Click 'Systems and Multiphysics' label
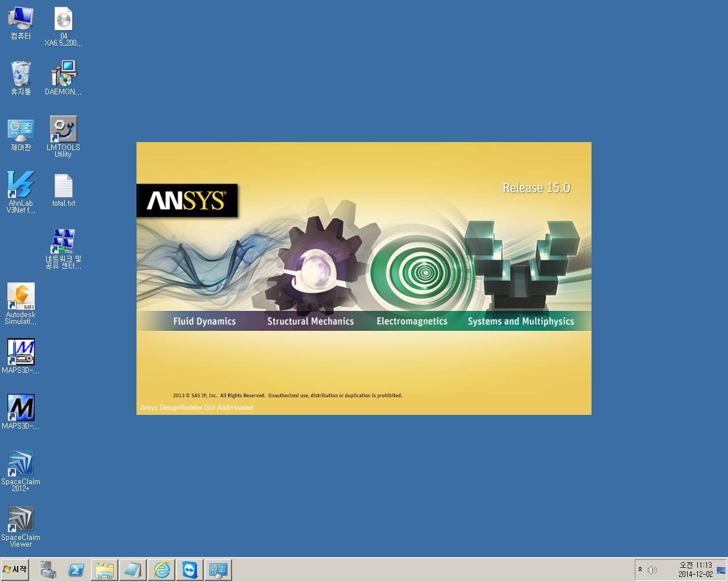The height and width of the screenshot is (582, 728). click(x=521, y=322)
